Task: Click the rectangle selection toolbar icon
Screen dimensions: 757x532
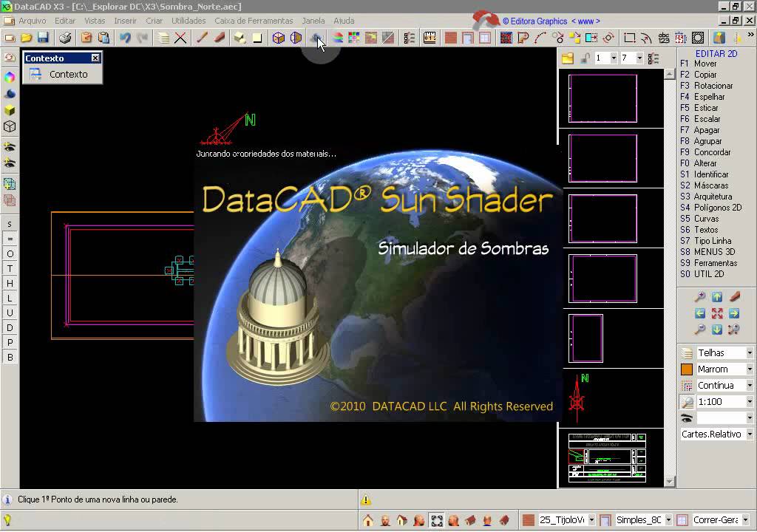Action: (x=629, y=38)
